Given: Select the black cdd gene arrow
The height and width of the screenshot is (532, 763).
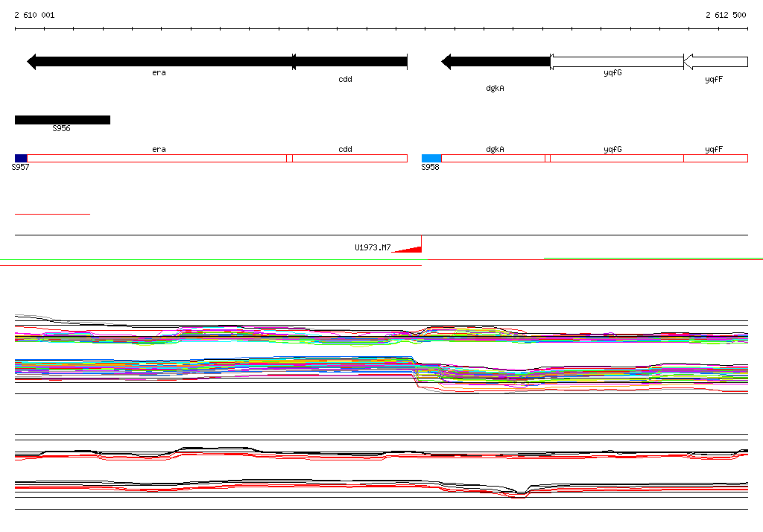Looking at the screenshot, I should tap(349, 62).
